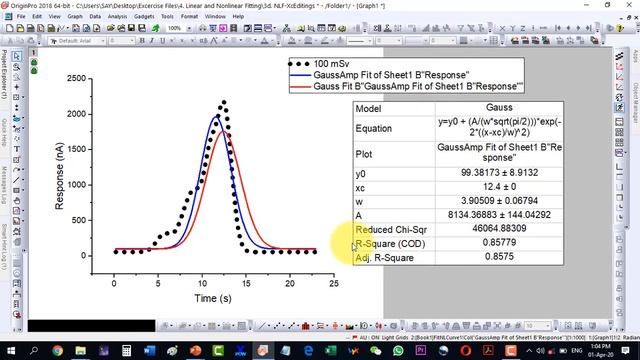Open the Help menu
The height and width of the screenshot is (360, 640).
(x=238, y=17)
